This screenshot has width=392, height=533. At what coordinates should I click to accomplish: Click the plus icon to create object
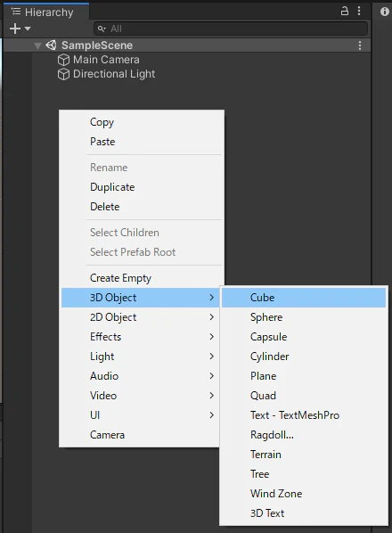click(15, 29)
